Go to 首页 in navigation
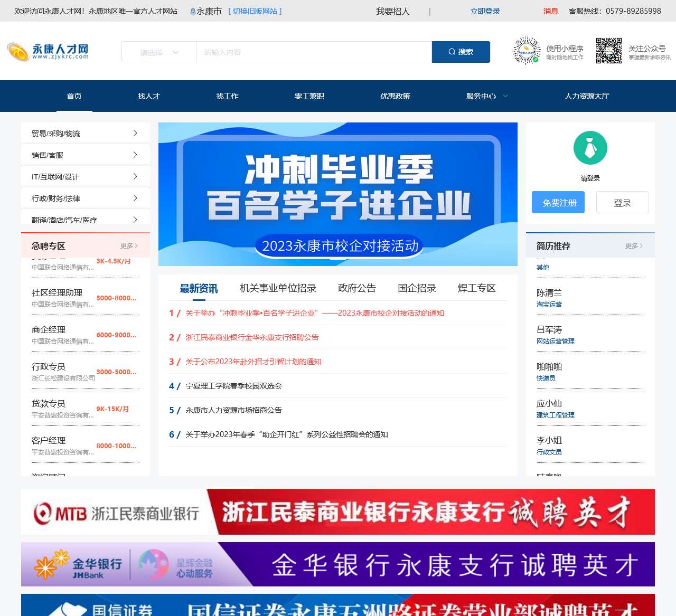This screenshot has height=616, width=676. [x=74, y=96]
